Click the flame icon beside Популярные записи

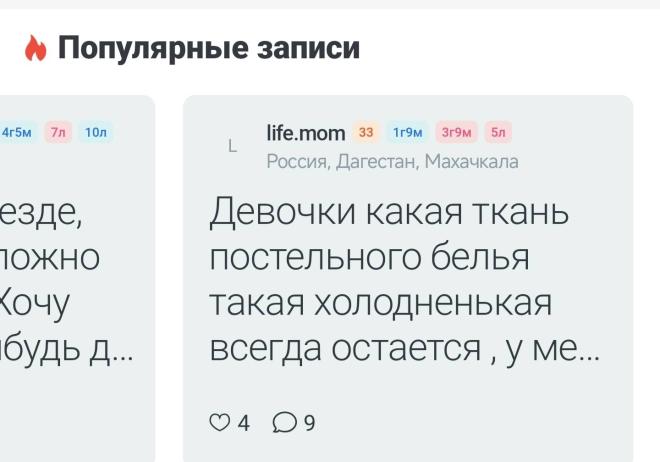pyautogui.click(x=35, y=48)
